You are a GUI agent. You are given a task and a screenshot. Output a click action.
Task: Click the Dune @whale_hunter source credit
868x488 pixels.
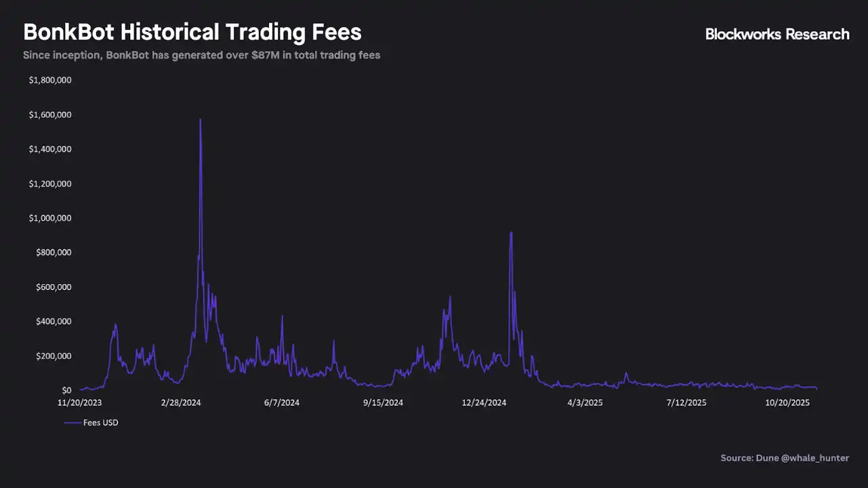click(784, 458)
